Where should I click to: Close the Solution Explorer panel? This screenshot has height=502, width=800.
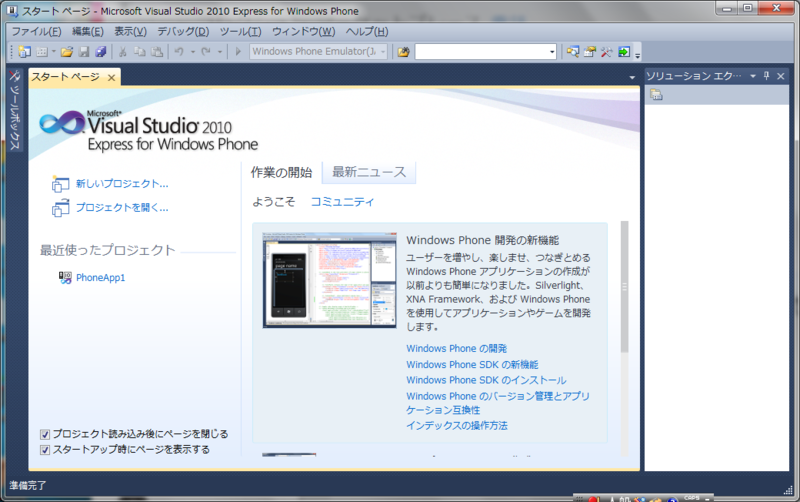coord(781,76)
